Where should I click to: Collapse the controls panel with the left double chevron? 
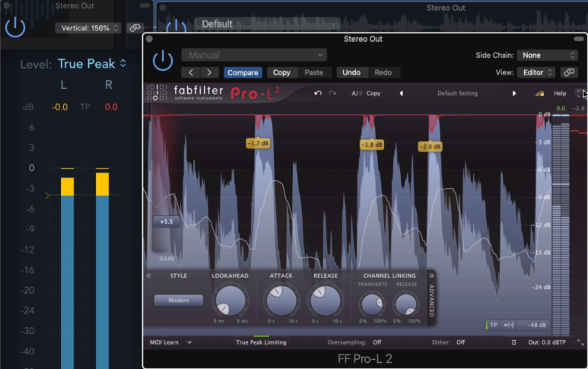tap(148, 275)
